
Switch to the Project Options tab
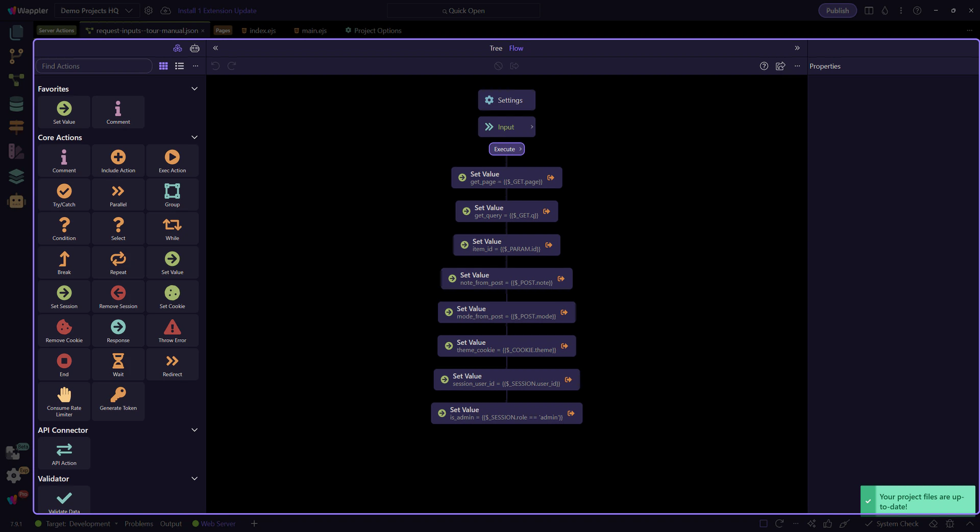point(377,31)
